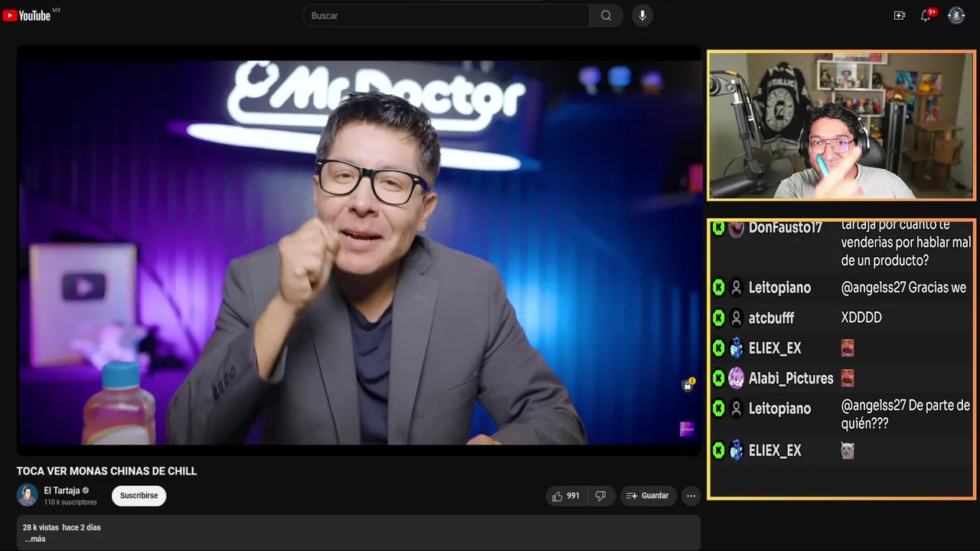Click the avatar of Alabi_Pictures in chat
The image size is (980, 551).
[736, 378]
